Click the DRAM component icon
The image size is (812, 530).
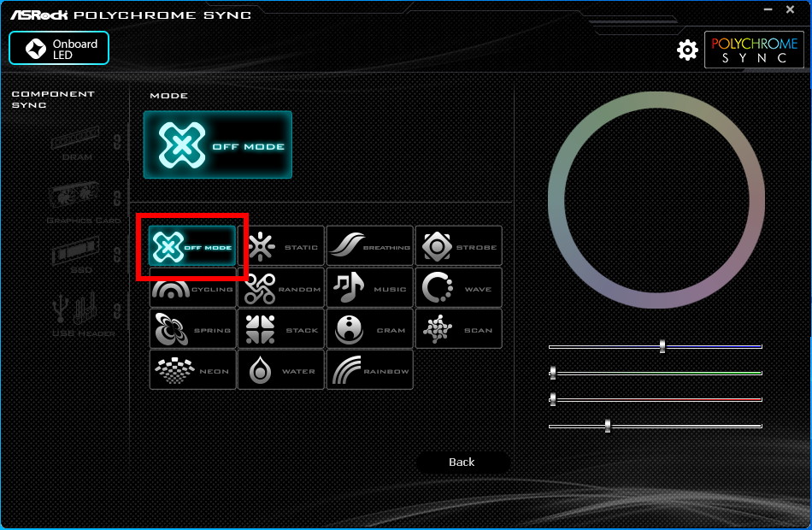pos(75,138)
